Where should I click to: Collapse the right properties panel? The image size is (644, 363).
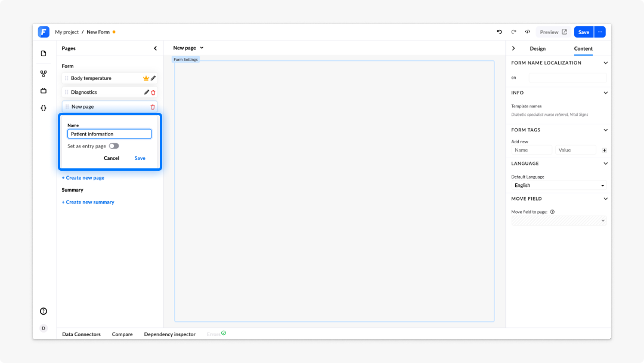tap(513, 48)
